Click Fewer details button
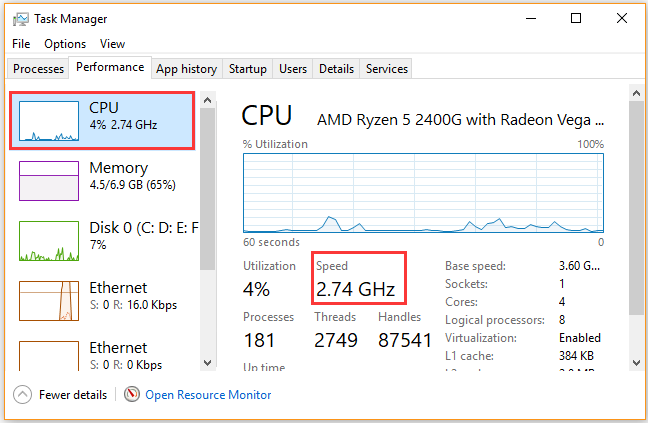Screen dimensions: 648x423 (74, 395)
